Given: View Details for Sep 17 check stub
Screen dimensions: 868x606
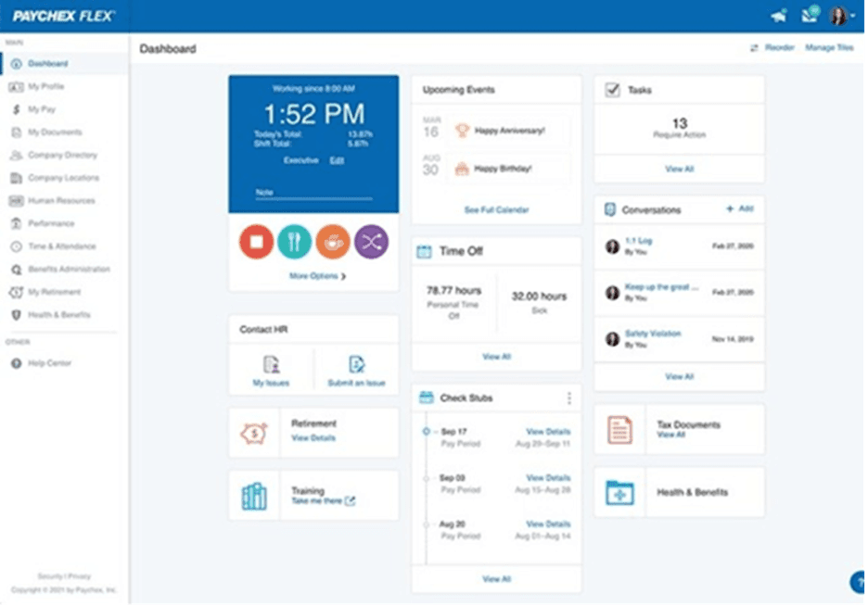Looking at the screenshot, I should [548, 431].
